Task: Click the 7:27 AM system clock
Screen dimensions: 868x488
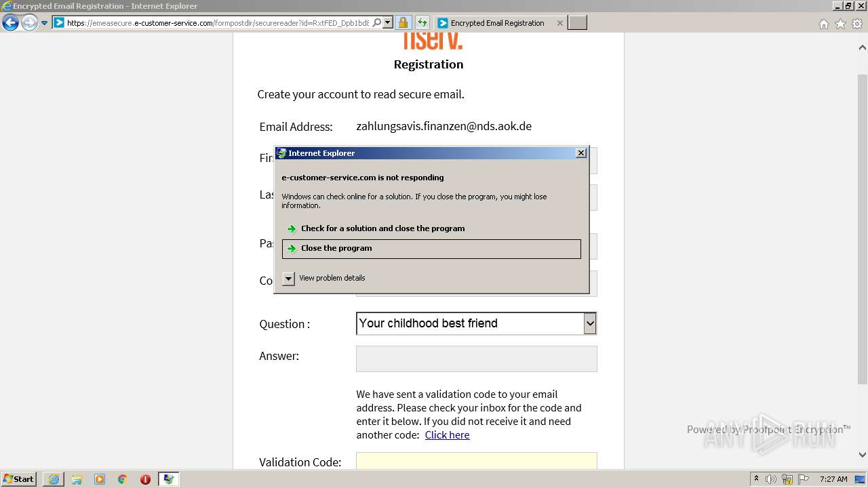Action: point(833,479)
